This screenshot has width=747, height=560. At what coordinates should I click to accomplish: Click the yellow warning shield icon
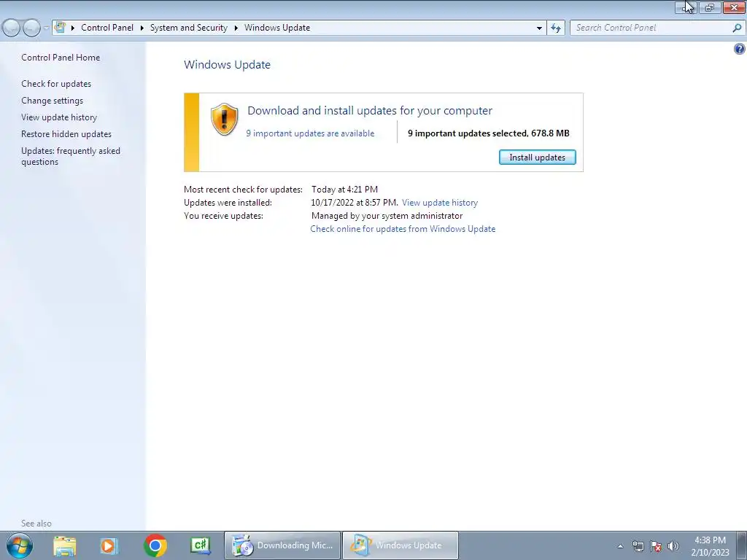click(224, 119)
